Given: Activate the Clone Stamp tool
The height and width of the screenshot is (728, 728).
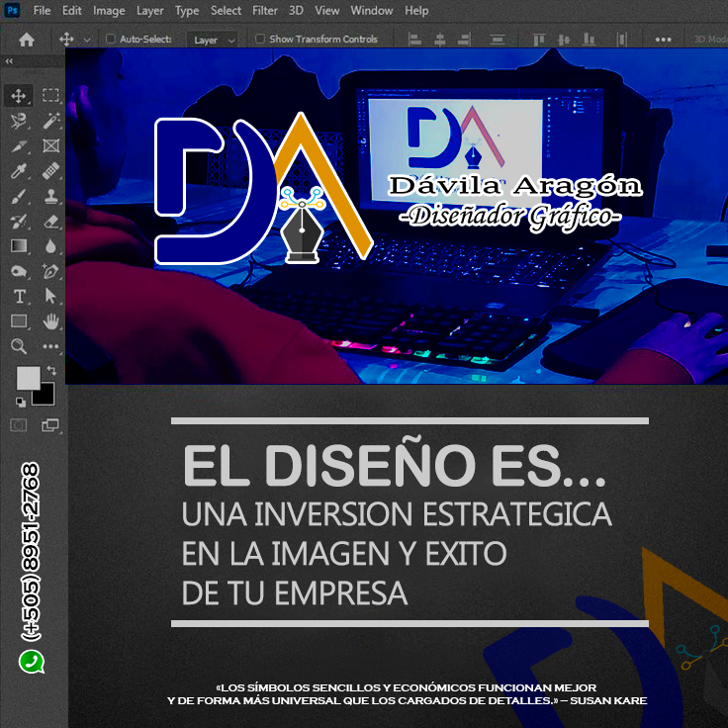Looking at the screenshot, I should click(51, 197).
